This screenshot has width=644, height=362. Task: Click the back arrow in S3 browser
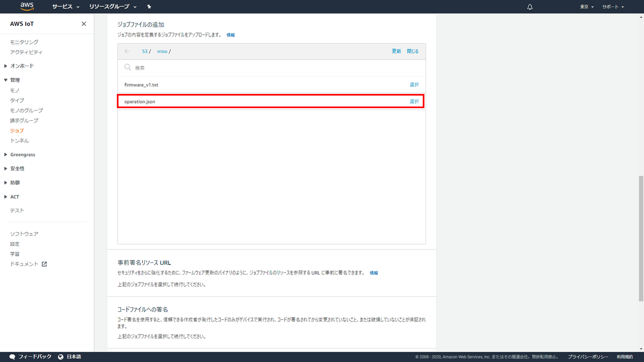pos(127,51)
